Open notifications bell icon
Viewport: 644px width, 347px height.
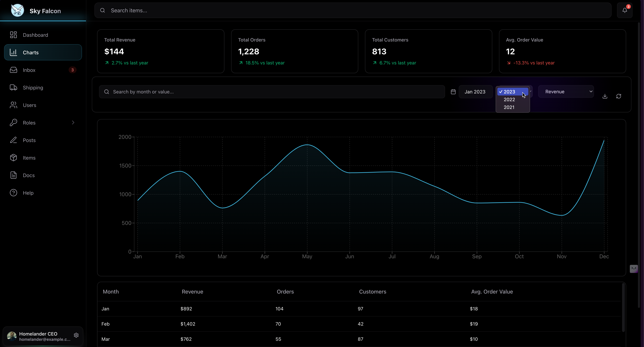(x=624, y=10)
